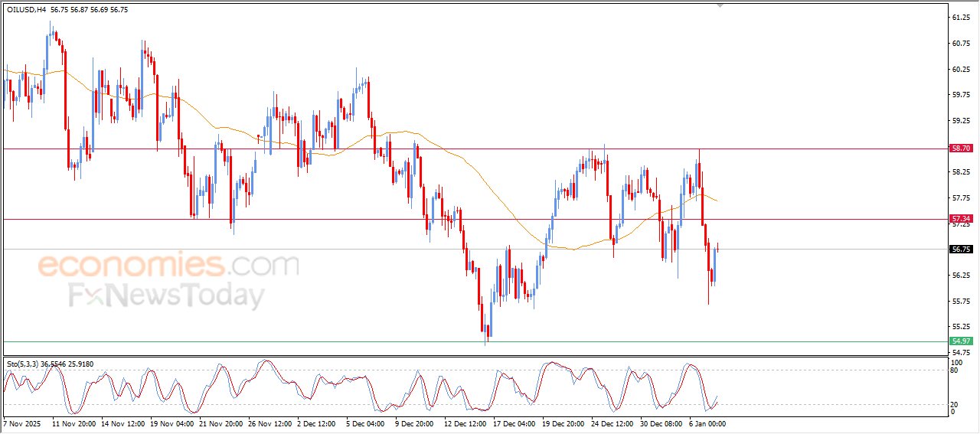Click the 55.75 price axis value

pos(961,302)
